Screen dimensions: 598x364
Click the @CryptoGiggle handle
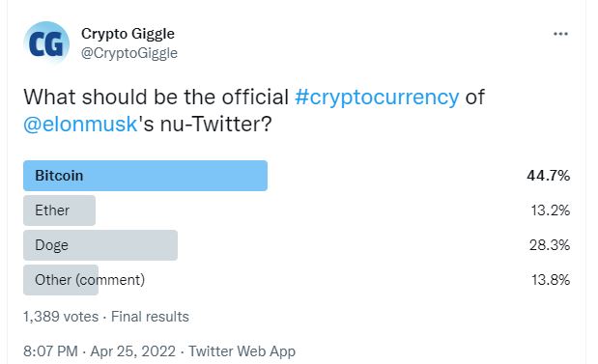tap(129, 53)
